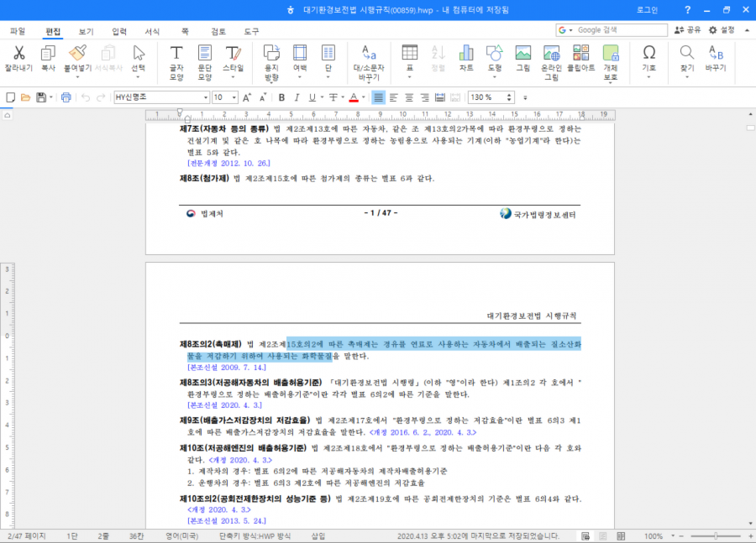Click the open folder icon

pyautogui.click(x=25, y=97)
